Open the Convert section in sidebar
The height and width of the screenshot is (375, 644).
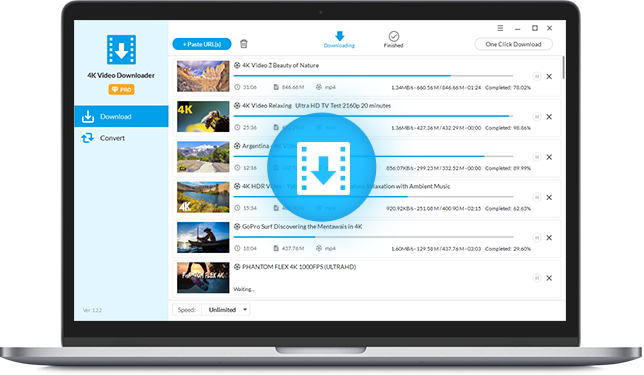[x=121, y=138]
